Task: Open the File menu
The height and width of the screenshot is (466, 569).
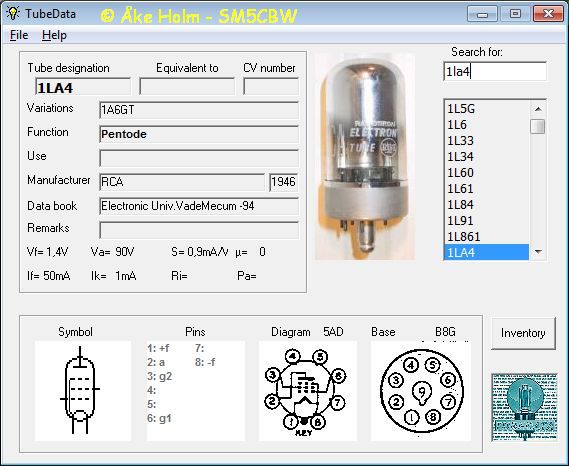Action: tap(19, 35)
